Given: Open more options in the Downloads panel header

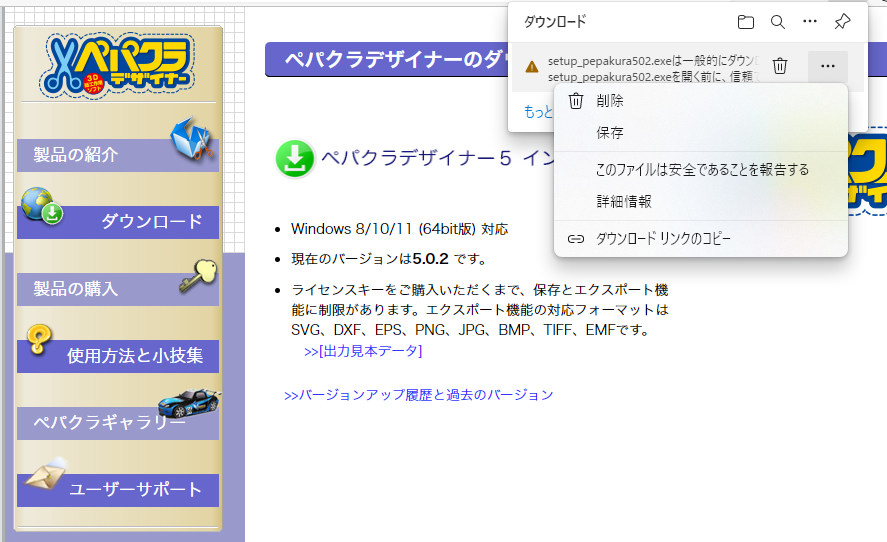Looking at the screenshot, I should [x=810, y=21].
